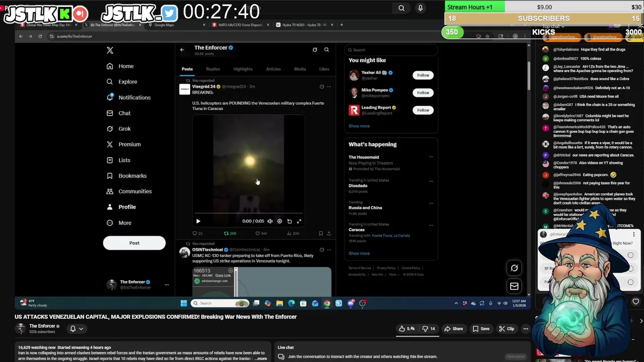Click the X logo at top of sidebar

pyautogui.click(x=110, y=50)
